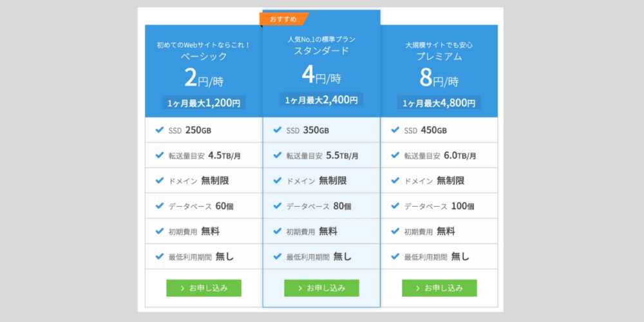
Task: Click the ベーシック plan お申し込み button
Action: pyautogui.click(x=204, y=288)
